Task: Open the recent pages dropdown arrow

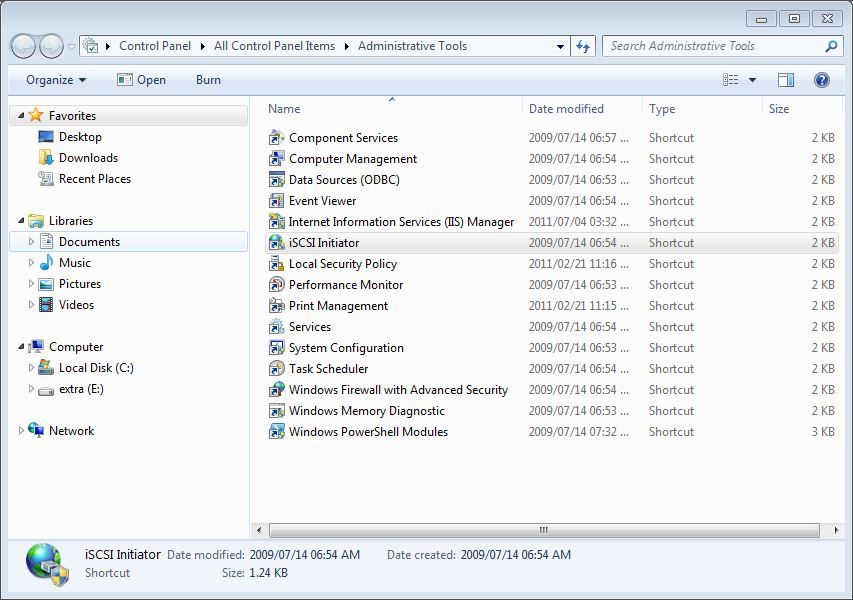Action: coord(71,47)
